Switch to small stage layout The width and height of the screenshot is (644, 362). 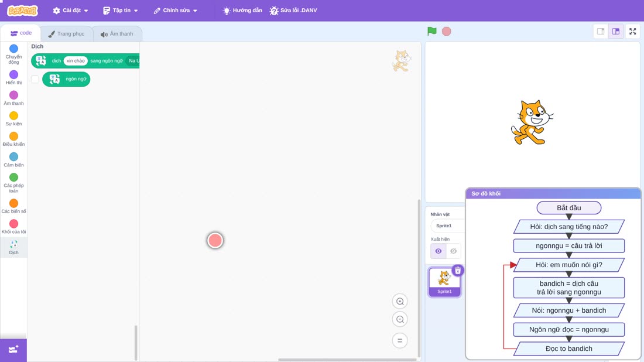tap(601, 31)
